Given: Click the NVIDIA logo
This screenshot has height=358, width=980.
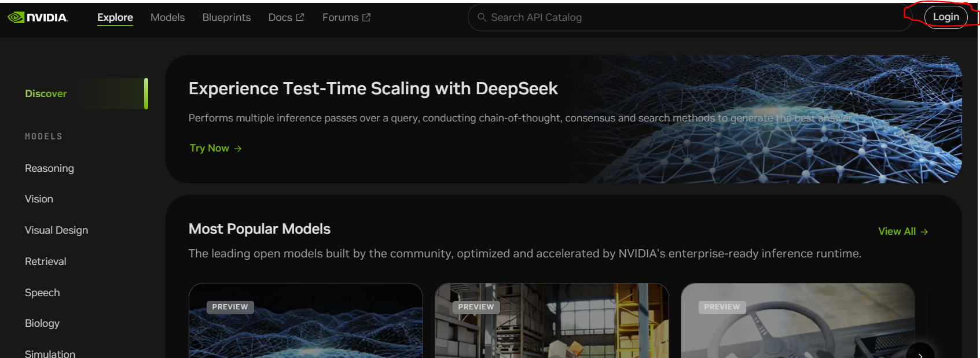Looking at the screenshot, I should [x=38, y=17].
